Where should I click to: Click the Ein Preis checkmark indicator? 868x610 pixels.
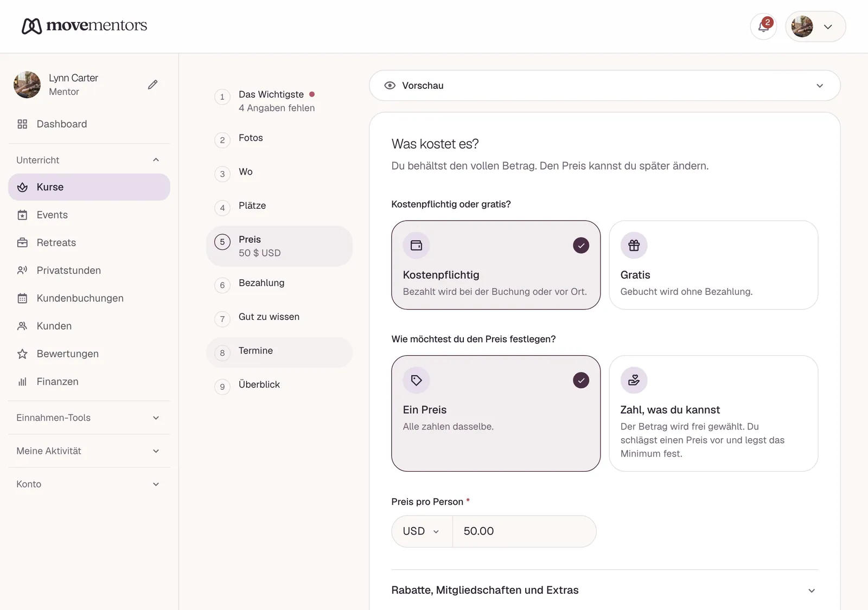[581, 381]
